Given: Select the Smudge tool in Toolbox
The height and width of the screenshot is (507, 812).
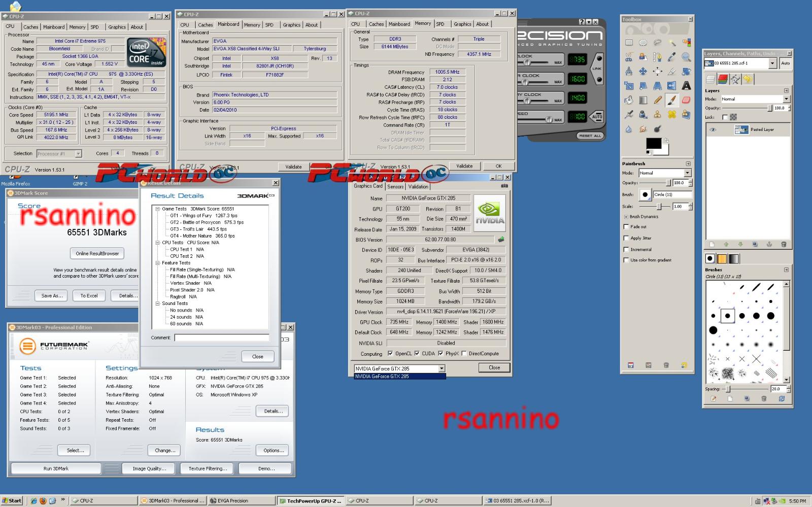Looking at the screenshot, I should pyautogui.click(x=643, y=129).
